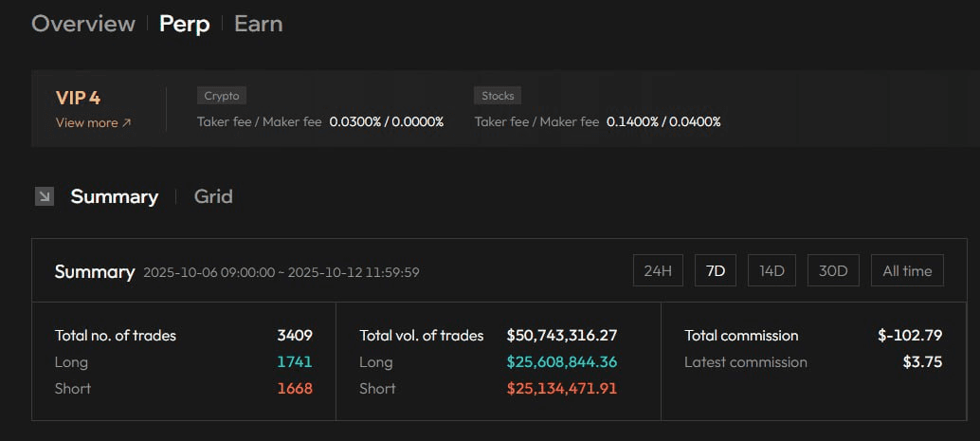The width and height of the screenshot is (980, 441).
Task: Click the Long trades count 1741
Action: point(294,361)
